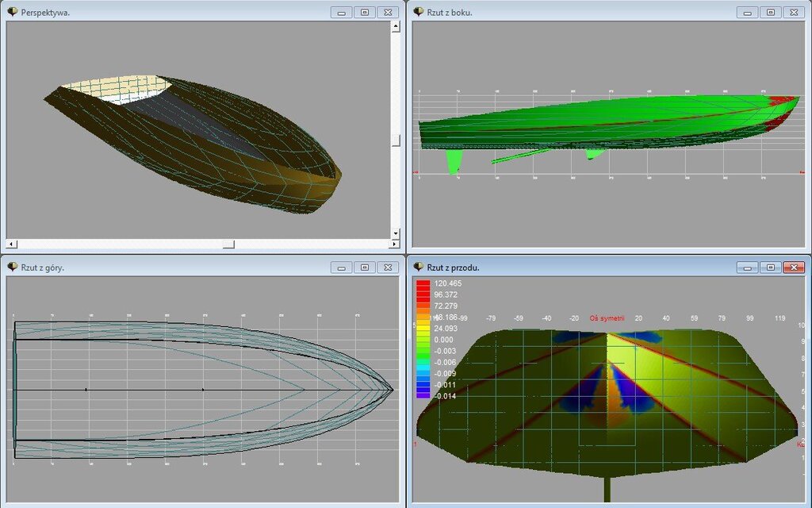Maximize the Rzut z góry window
Screen dimensions: 812x508
(x=364, y=267)
